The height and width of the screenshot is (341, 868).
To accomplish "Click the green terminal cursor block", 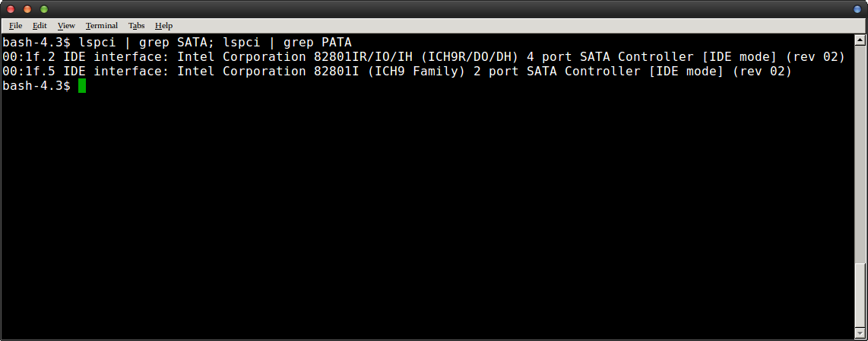I will (x=82, y=86).
